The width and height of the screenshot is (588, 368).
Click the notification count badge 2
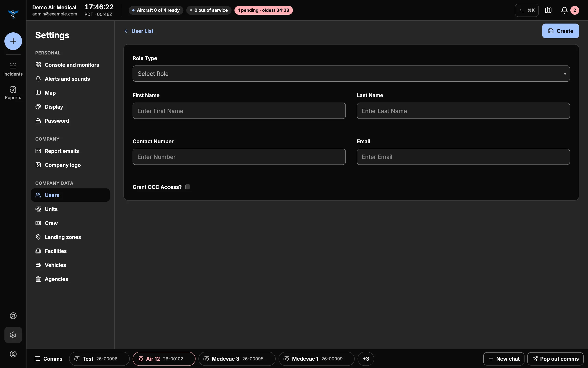[575, 10]
